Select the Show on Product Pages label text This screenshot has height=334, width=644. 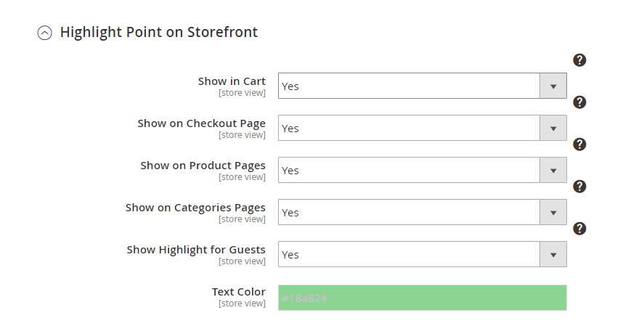coord(203,166)
